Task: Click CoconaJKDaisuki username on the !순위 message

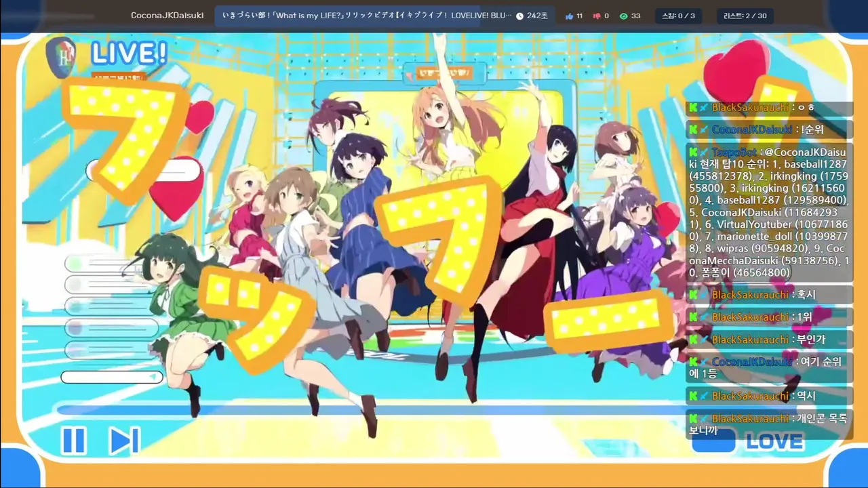Action: 752,129
